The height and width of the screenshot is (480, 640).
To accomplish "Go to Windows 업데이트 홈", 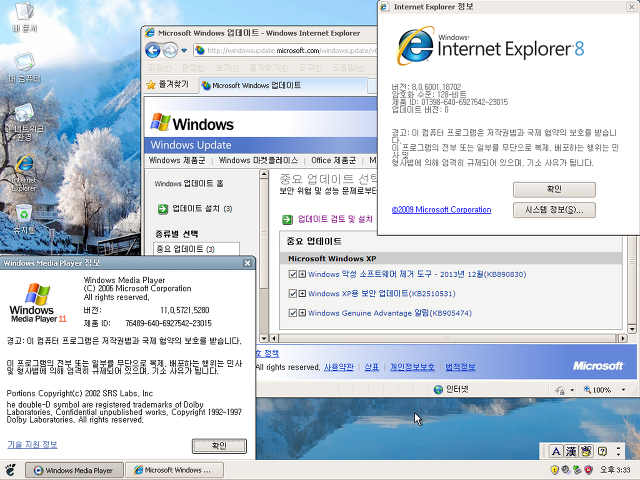I will click(x=189, y=184).
